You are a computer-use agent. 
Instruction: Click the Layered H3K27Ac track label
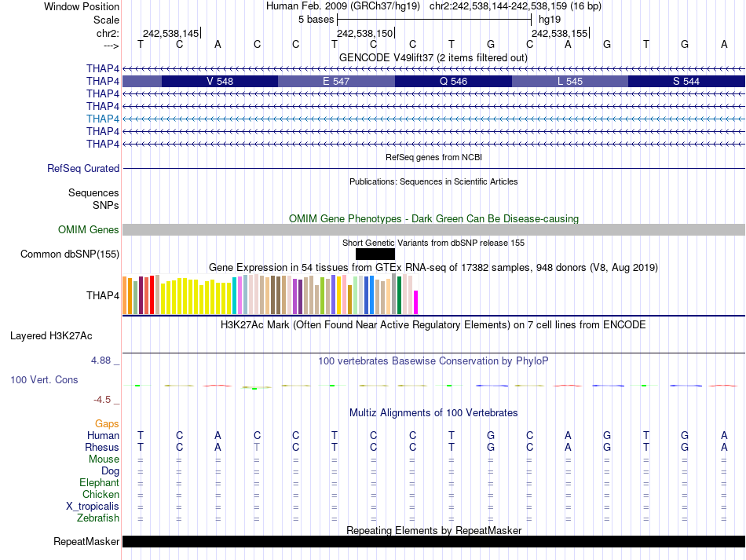point(51,335)
